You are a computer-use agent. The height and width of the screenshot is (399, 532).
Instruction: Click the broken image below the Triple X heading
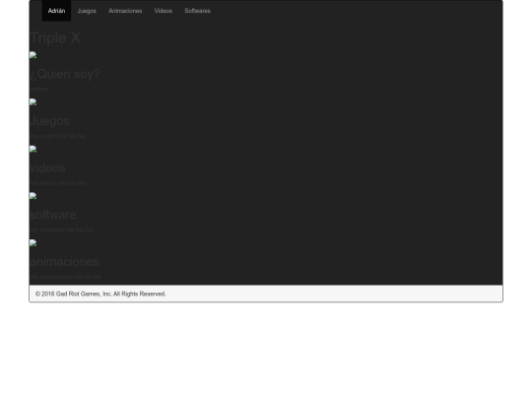(x=33, y=55)
